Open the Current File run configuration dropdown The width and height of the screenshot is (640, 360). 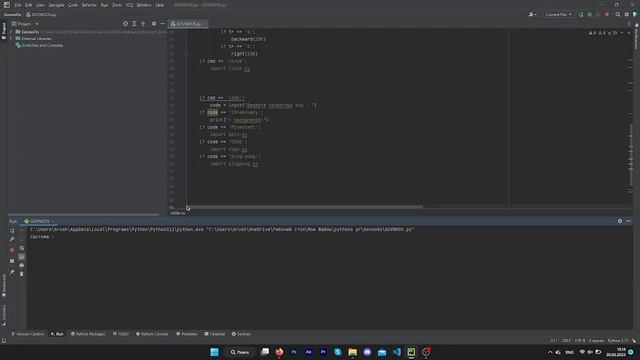click(558, 14)
